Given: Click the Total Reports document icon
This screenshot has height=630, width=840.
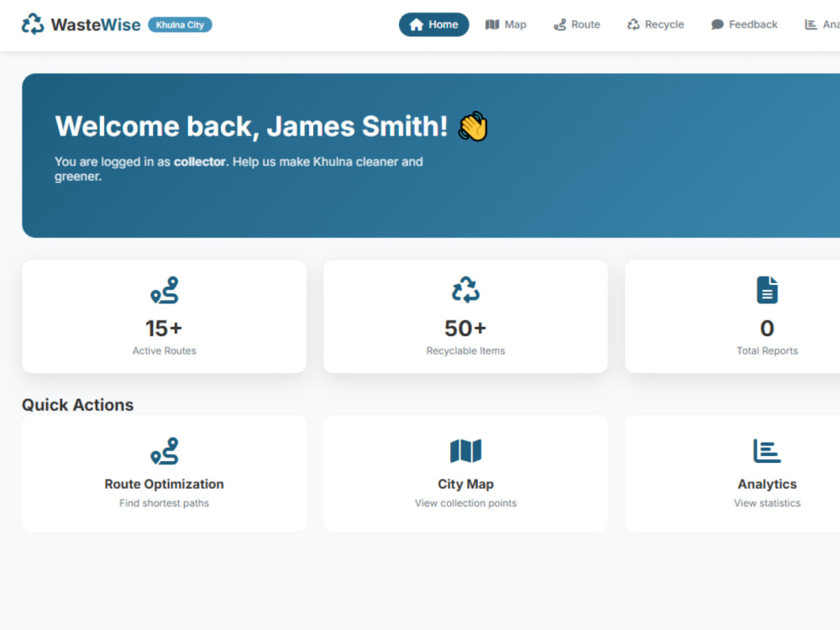Looking at the screenshot, I should click(x=767, y=290).
